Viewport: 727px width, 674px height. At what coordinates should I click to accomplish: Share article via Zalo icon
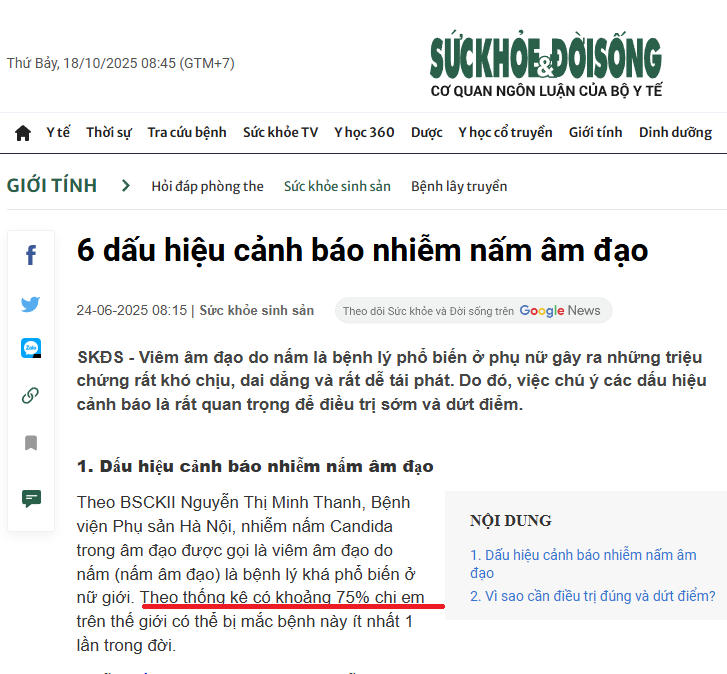click(31, 348)
